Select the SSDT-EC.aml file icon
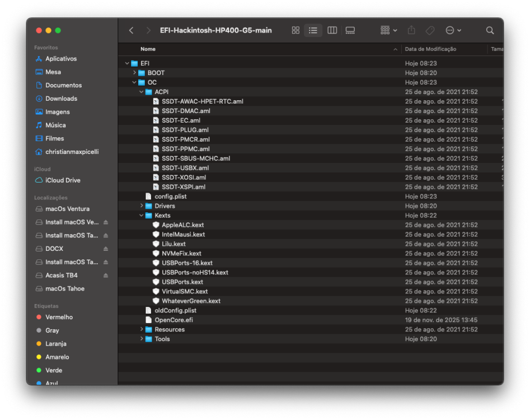The height and width of the screenshot is (420, 530). [x=156, y=120]
